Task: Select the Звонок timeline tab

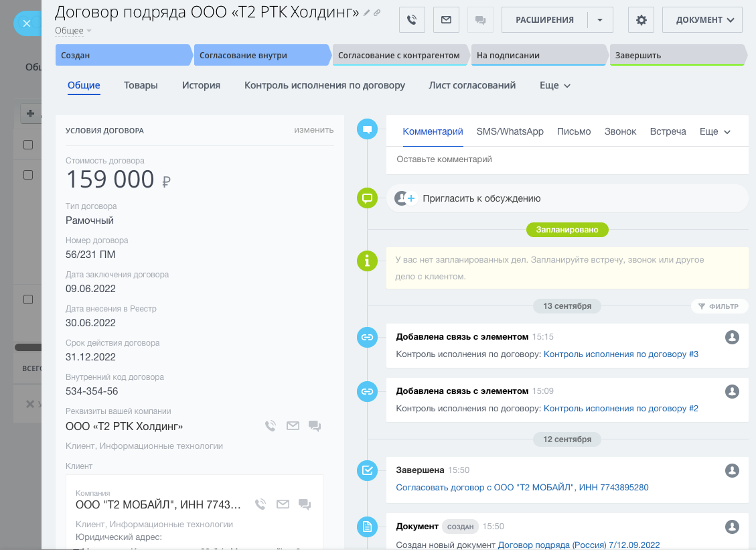Action: [620, 132]
